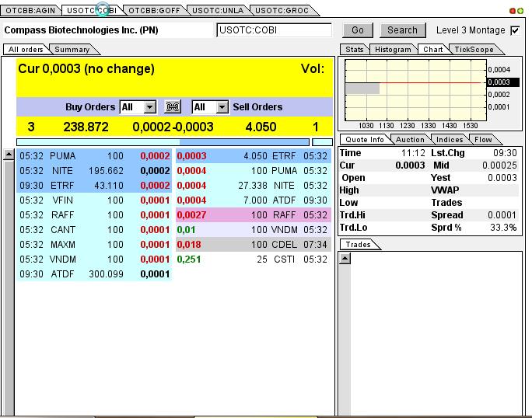Viewport: 532px width, 418px height.
Task: Click the gray volume bar in chart
Action: coord(362,89)
